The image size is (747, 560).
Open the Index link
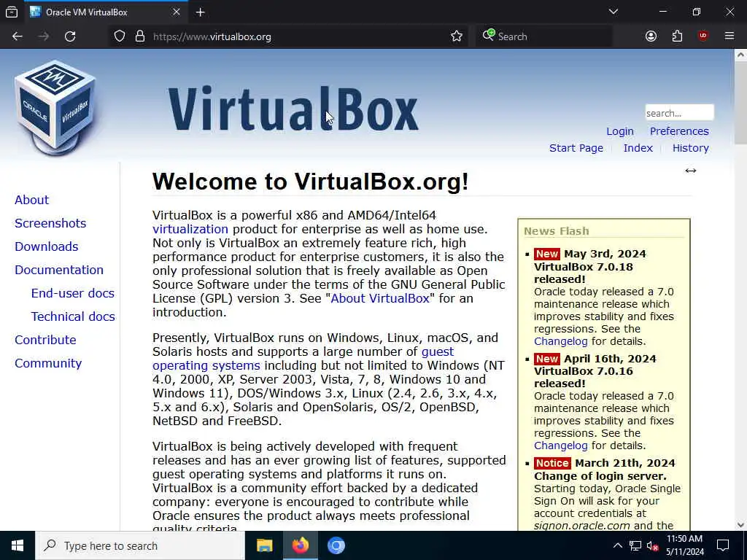tap(638, 148)
